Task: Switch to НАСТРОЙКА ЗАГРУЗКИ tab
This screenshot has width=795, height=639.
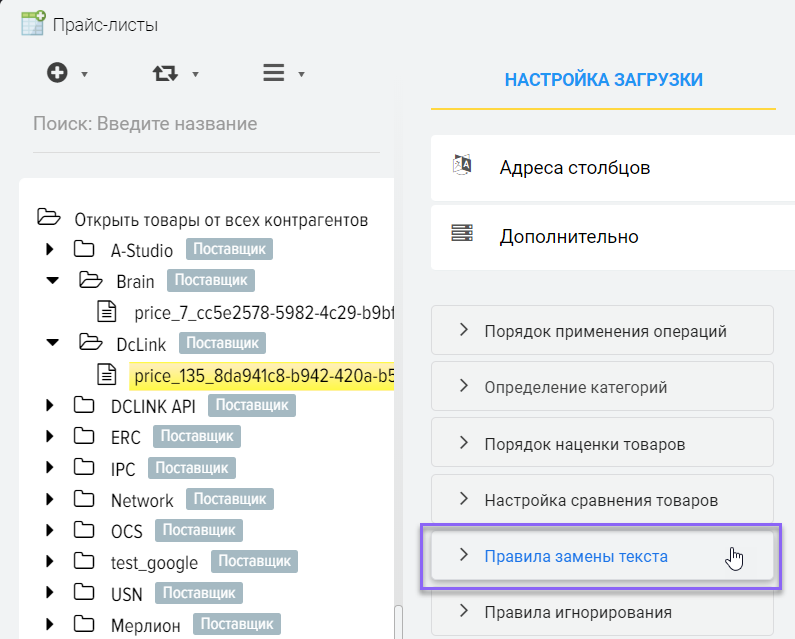Action: point(603,80)
